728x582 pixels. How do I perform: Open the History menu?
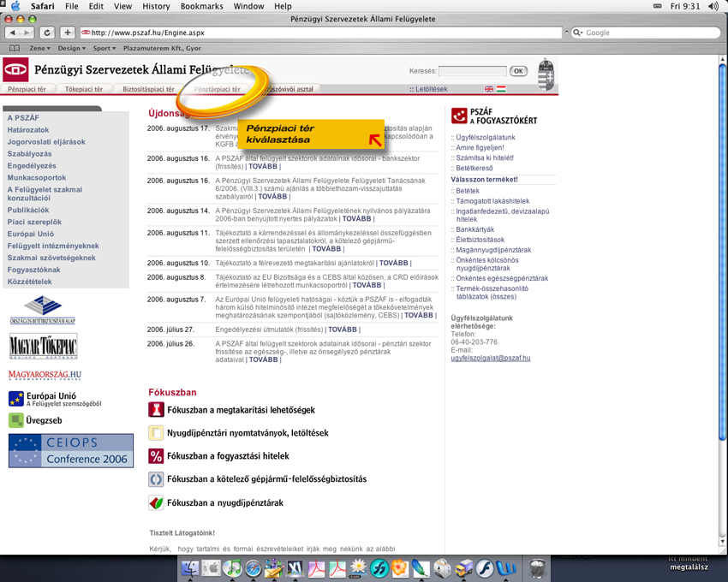tap(156, 6)
